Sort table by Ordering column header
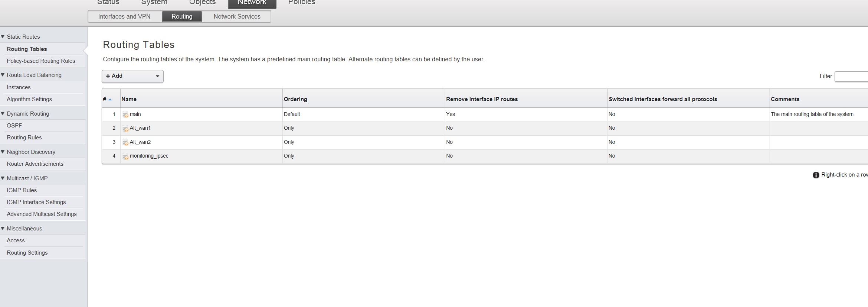The width and height of the screenshot is (868, 307). click(295, 99)
